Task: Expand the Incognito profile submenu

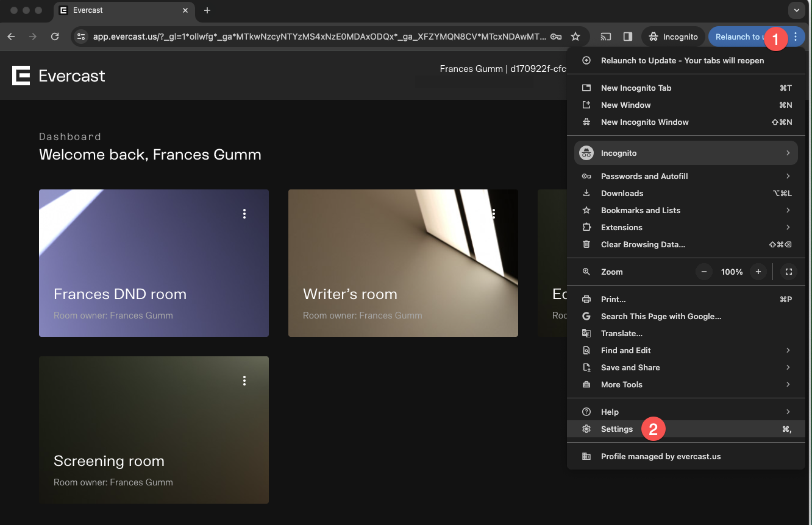Action: (686, 153)
